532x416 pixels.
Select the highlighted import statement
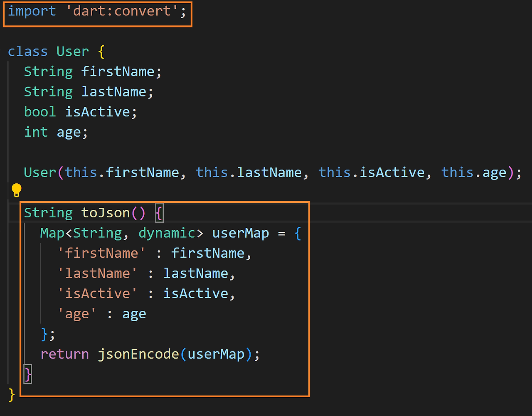[x=96, y=11]
